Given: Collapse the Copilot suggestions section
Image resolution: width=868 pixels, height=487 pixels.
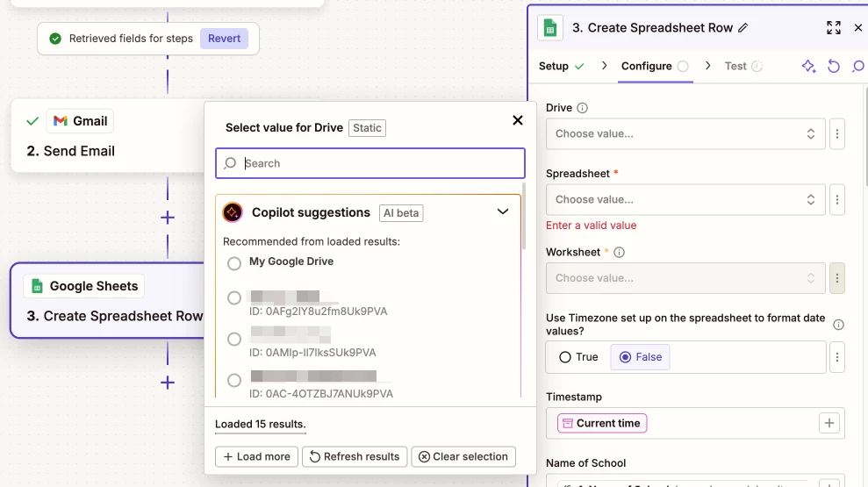Looking at the screenshot, I should [503, 212].
